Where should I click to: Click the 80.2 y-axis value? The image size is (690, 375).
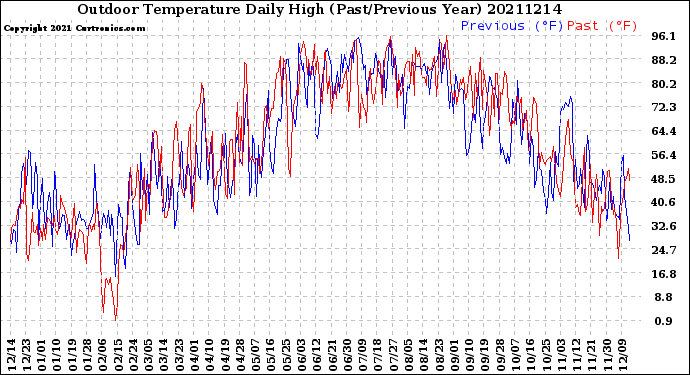[664, 84]
